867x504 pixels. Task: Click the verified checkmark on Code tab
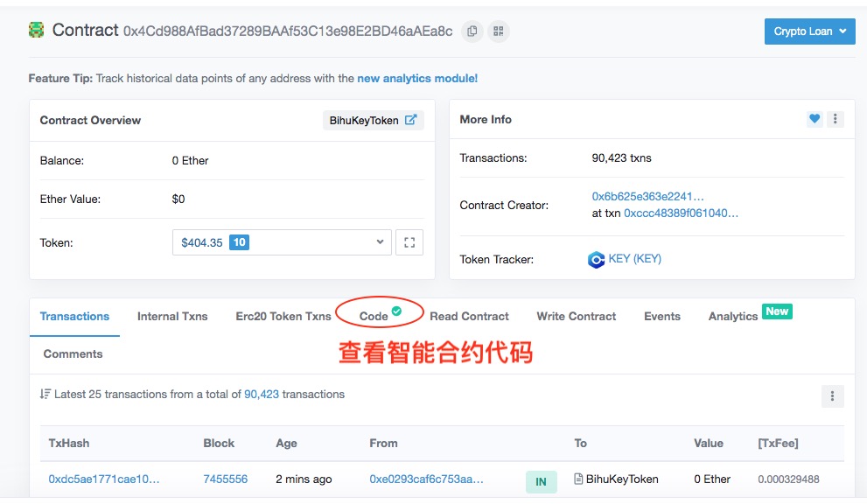(x=396, y=311)
